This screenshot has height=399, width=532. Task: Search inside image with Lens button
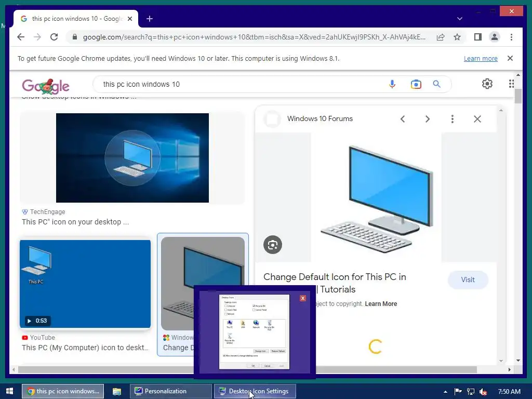click(273, 245)
